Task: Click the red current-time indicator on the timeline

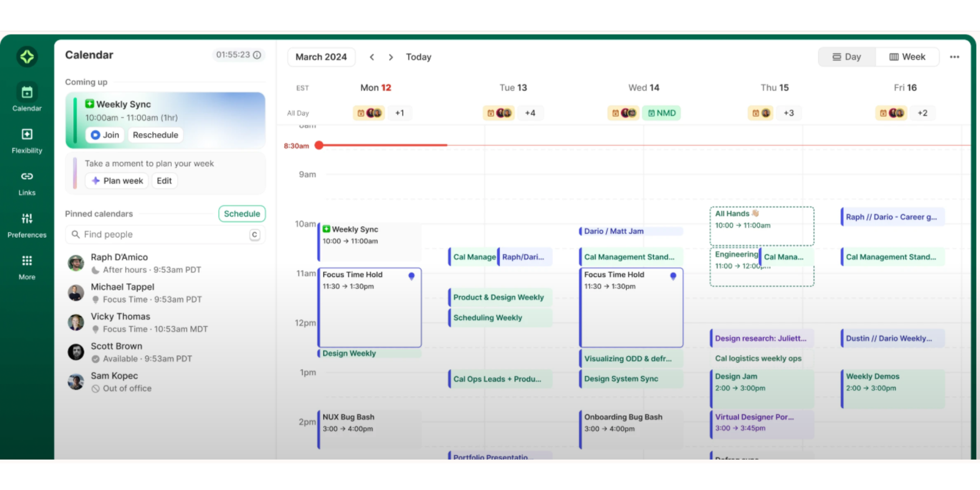Action: click(x=319, y=145)
